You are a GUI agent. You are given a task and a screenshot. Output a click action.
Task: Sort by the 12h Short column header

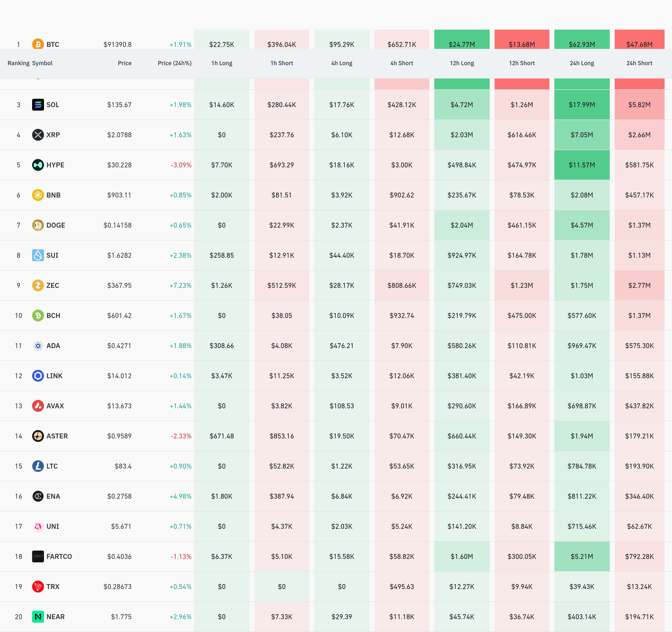point(522,63)
